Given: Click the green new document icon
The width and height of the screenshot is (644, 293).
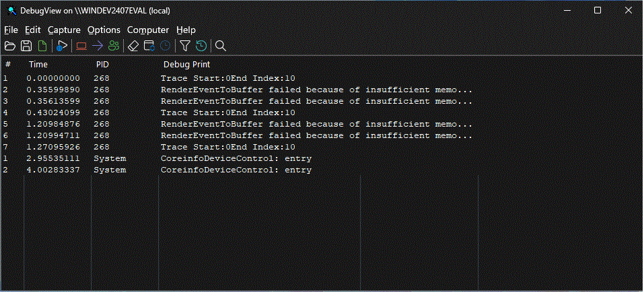Looking at the screenshot, I should pyautogui.click(x=42, y=46).
